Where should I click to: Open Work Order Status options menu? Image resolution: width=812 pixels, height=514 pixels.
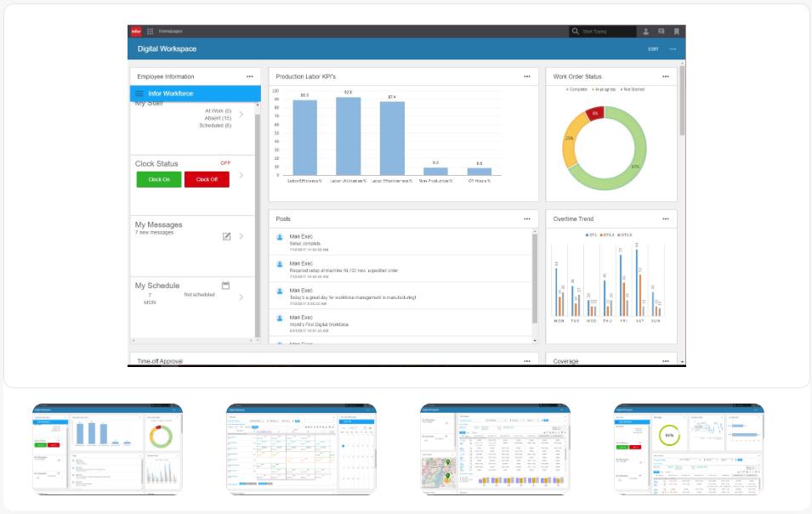(666, 76)
